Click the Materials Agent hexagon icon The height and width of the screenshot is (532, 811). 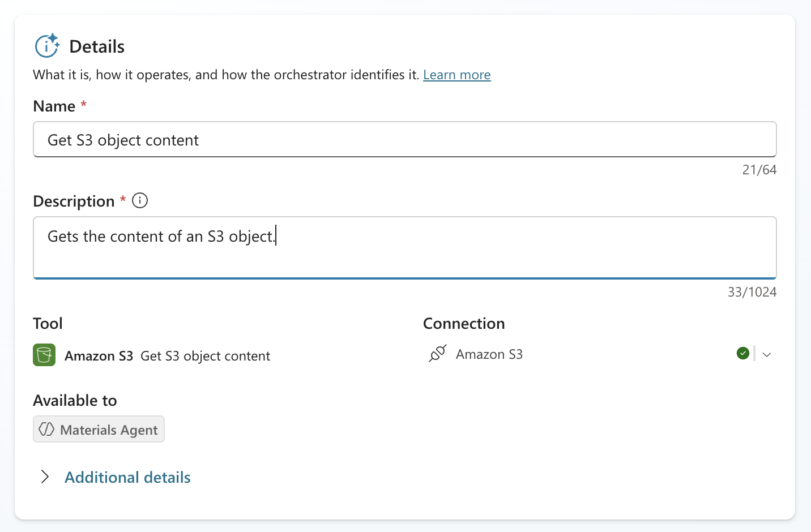coord(46,429)
